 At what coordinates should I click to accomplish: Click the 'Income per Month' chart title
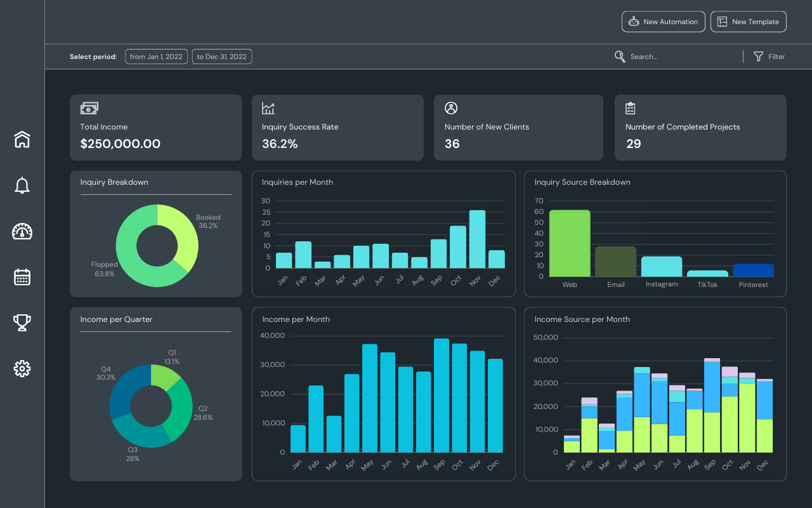pyautogui.click(x=296, y=319)
